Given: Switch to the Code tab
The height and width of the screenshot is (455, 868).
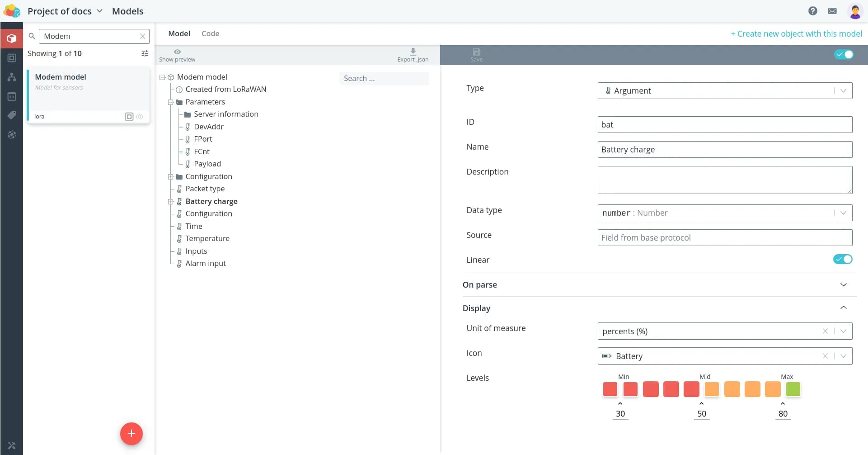Looking at the screenshot, I should 210,33.
